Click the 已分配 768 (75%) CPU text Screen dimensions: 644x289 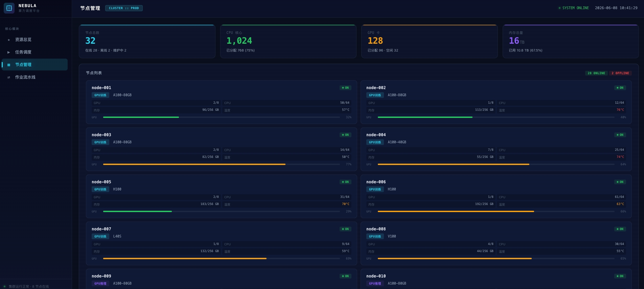click(x=240, y=50)
